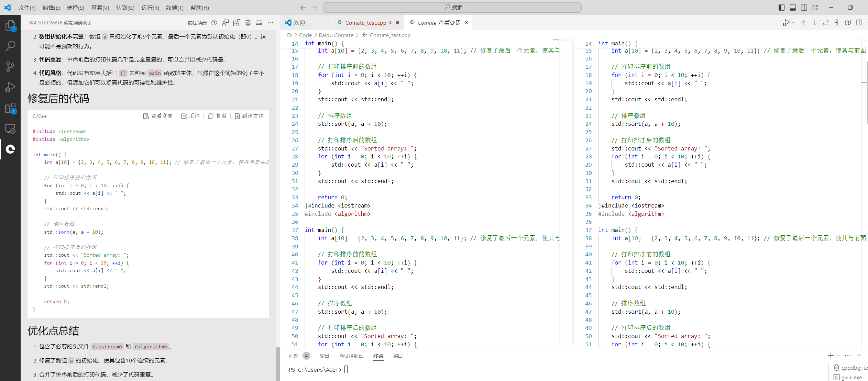Open the 查看(V) menu

click(x=100, y=8)
